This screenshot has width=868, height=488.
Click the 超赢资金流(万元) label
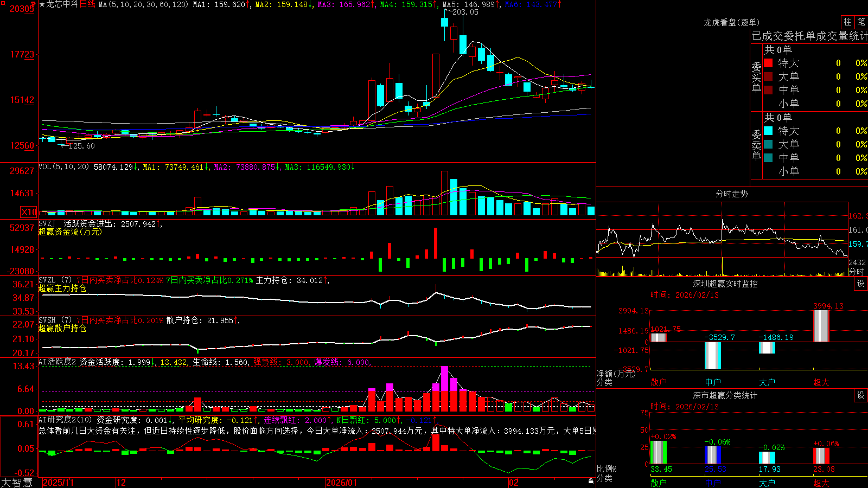click(70, 232)
